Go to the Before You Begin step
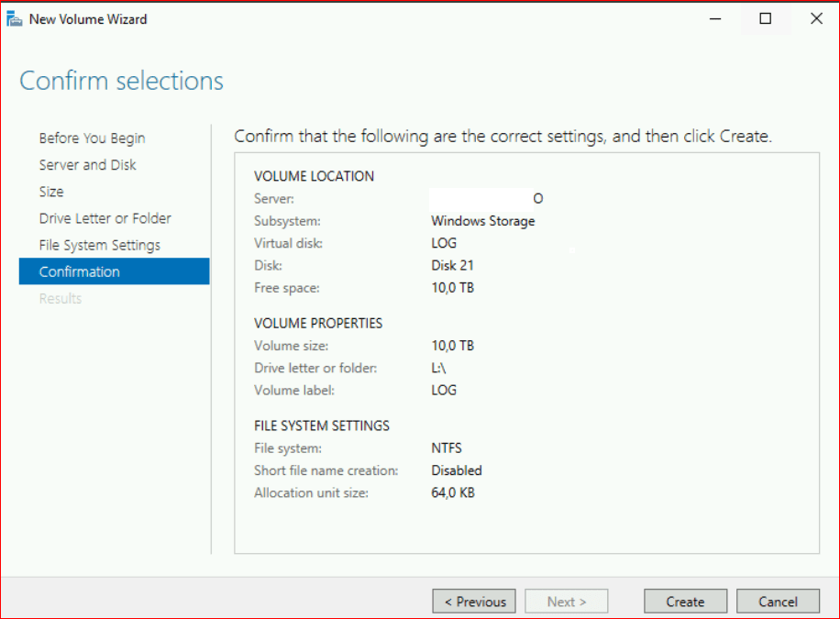This screenshot has height=619, width=840. point(92,138)
